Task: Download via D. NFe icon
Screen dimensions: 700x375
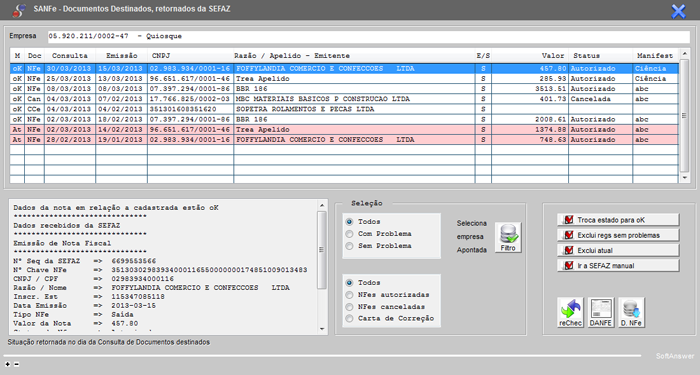Action: pos(631,312)
